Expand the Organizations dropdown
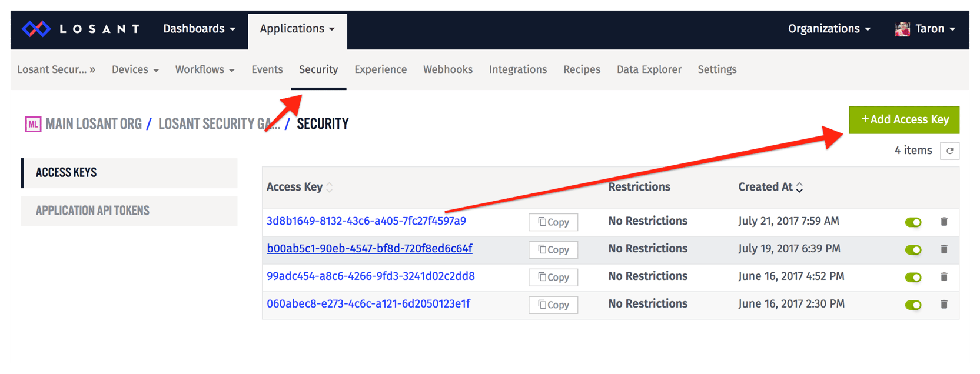980x374 pixels. pyautogui.click(x=829, y=29)
